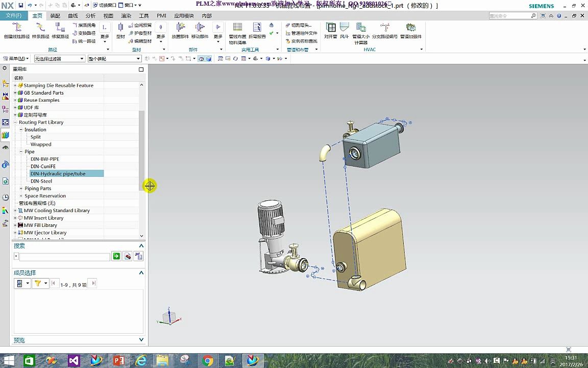Expand the Space Reservation node
The width and height of the screenshot is (588, 368).
[x=21, y=196]
